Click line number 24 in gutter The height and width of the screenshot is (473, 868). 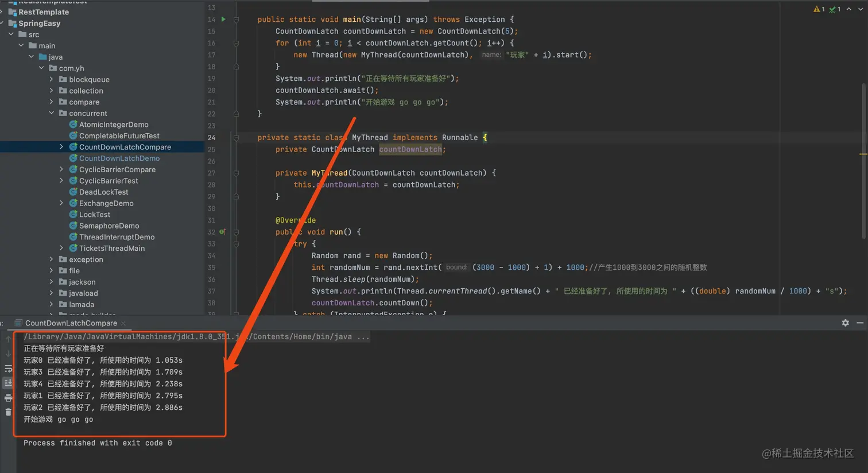(x=211, y=138)
